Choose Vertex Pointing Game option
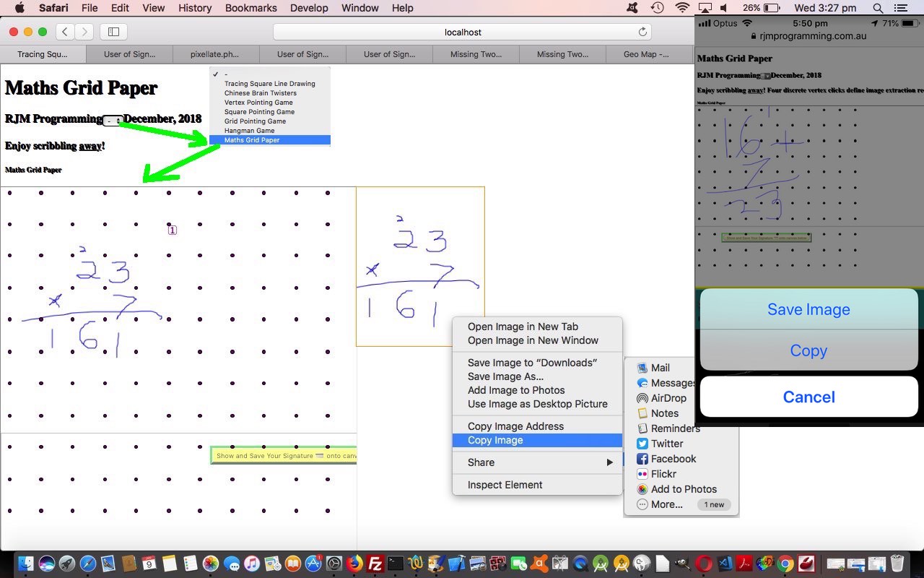924x578 pixels. coord(269,103)
